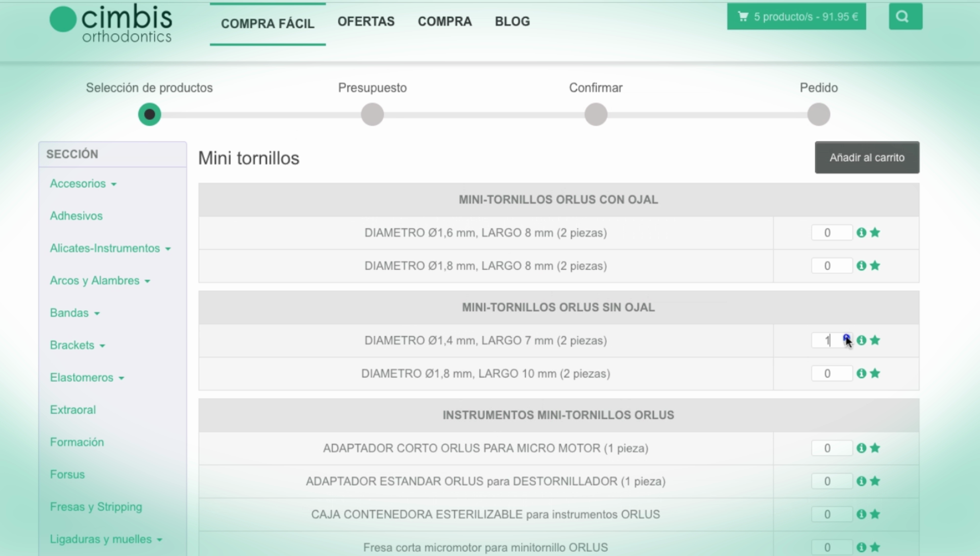
Task: Click the Añadir al carrito button
Action: pos(867,158)
